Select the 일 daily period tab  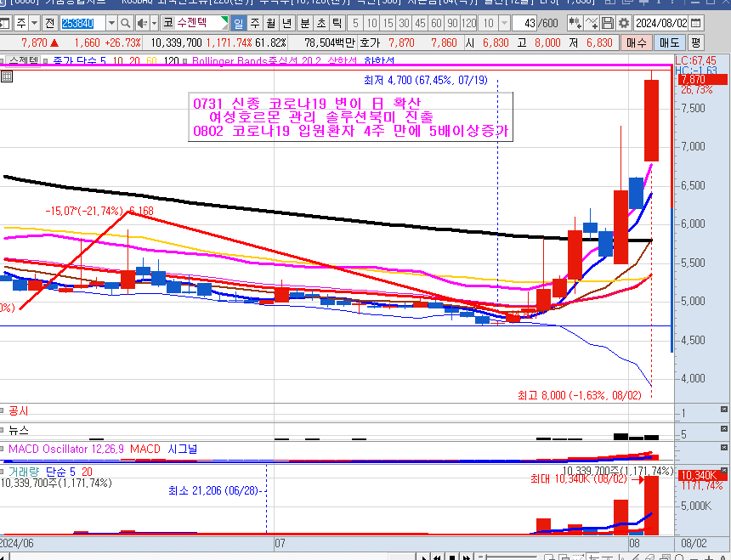pyautogui.click(x=237, y=23)
